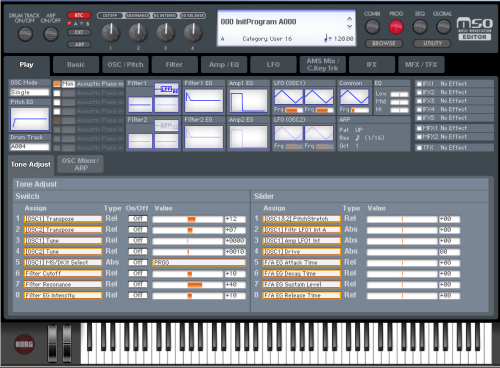This screenshot has width=500, height=368.
Task: Select the red RTC button
Action: click(79, 15)
